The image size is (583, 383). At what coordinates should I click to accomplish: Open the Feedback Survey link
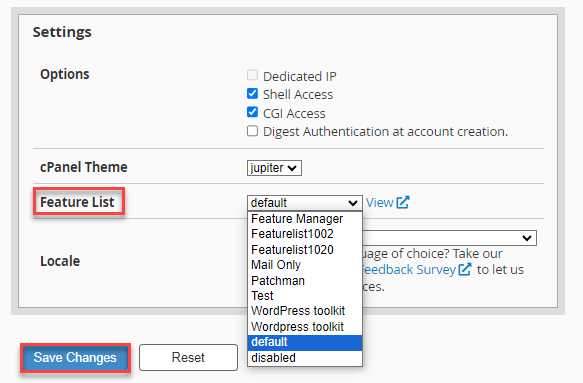pos(408,270)
